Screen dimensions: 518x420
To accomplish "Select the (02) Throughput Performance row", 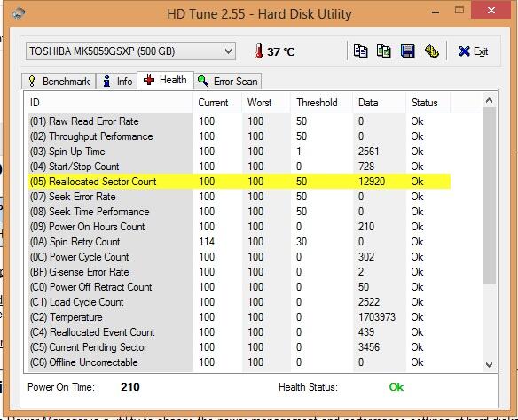I will point(239,136).
